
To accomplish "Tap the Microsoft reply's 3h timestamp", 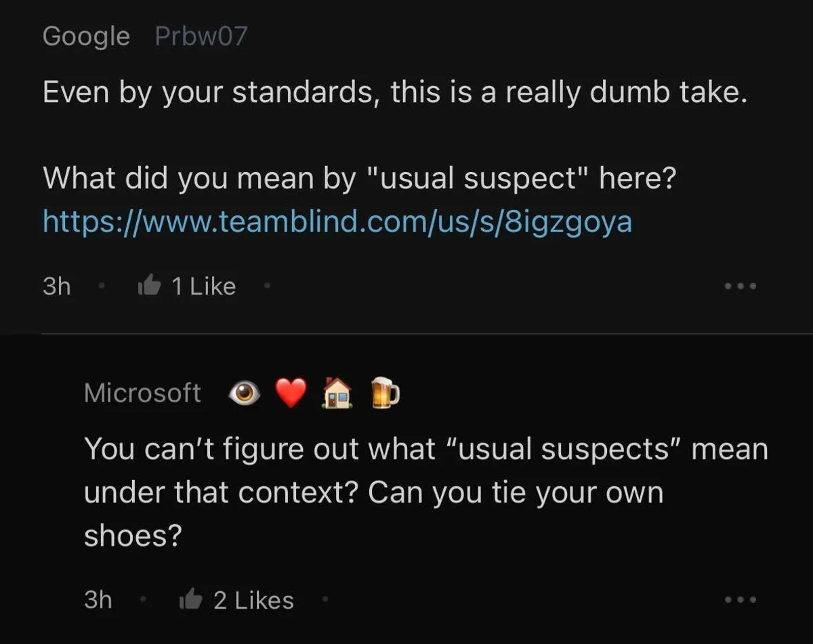I will tap(98, 600).
